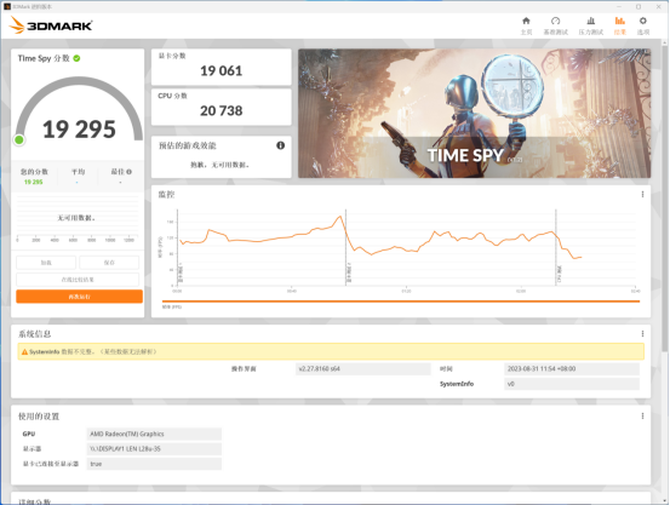Go to the 主页 home page
Viewport: 670px width, 505px height.
[x=526, y=26]
